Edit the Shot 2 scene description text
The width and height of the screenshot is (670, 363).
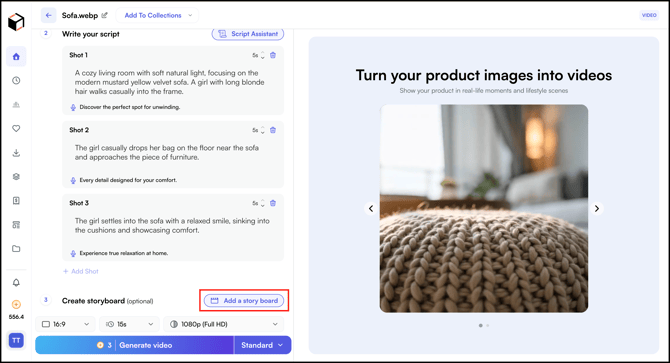[167, 152]
